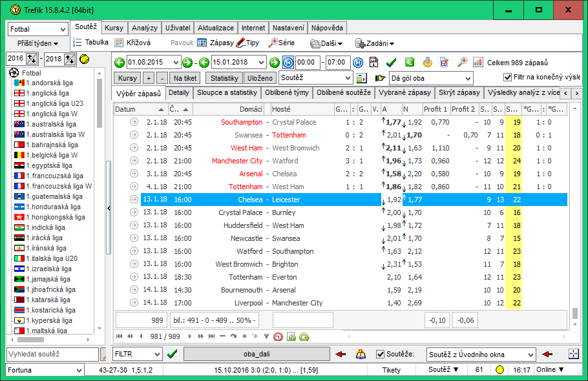Switch to Oblíbené týmy tab
Image resolution: width=588 pixels, height=381 pixels.
point(287,92)
